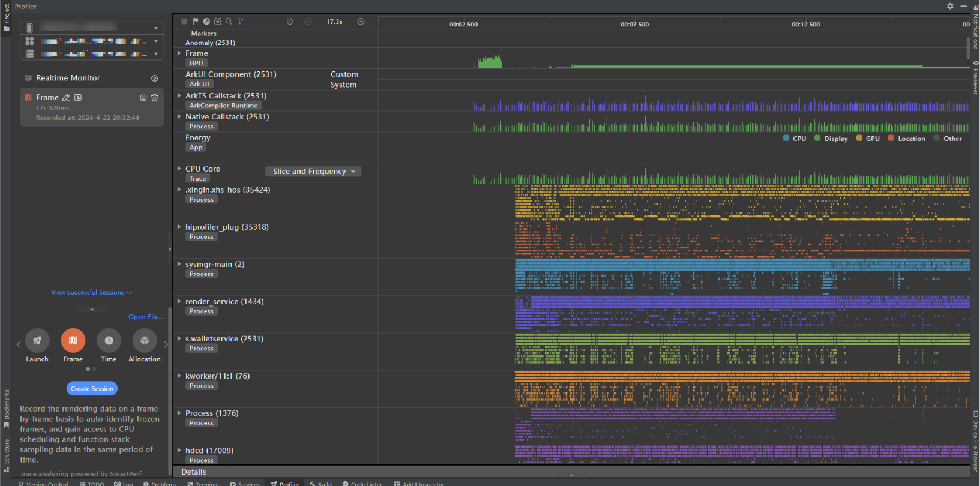The image size is (980, 486).
Task: Expand the Native Callstack (2531) row
Action: click(x=179, y=116)
